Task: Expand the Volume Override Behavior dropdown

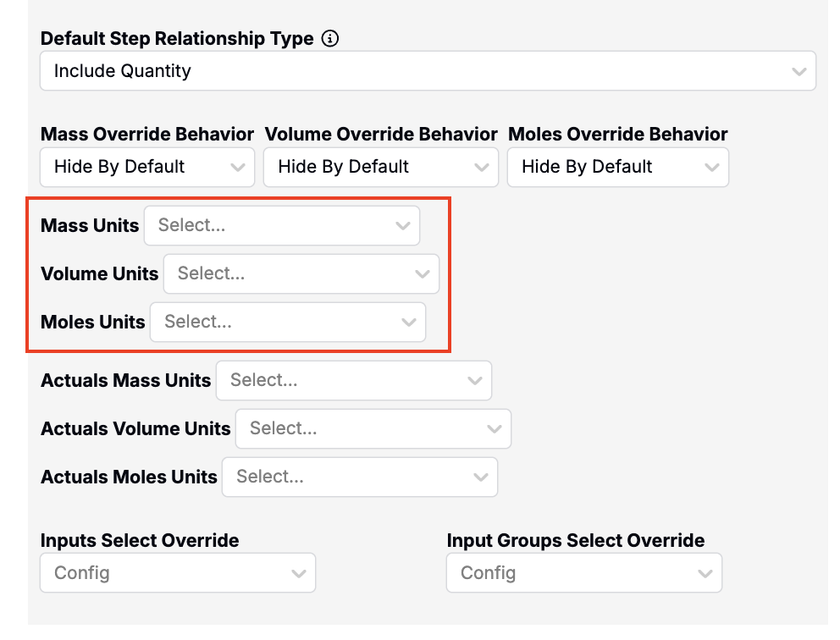Action: point(380,167)
